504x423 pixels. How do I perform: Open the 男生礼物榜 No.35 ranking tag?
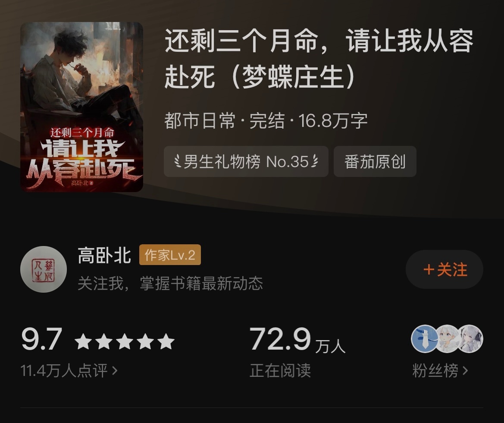pyautogui.click(x=246, y=161)
